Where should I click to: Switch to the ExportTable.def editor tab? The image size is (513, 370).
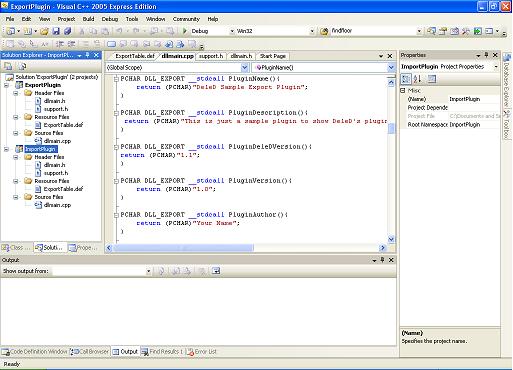(135, 56)
